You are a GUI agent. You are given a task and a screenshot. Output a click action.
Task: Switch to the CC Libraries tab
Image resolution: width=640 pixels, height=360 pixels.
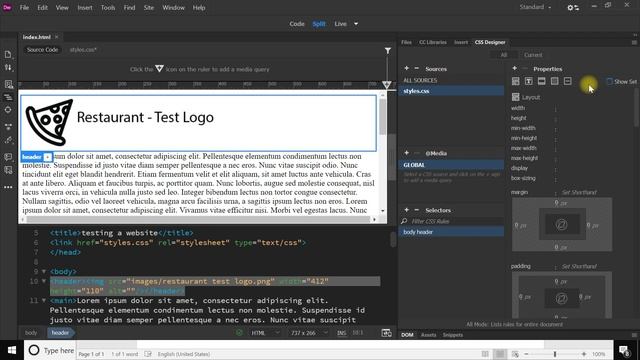(433, 42)
